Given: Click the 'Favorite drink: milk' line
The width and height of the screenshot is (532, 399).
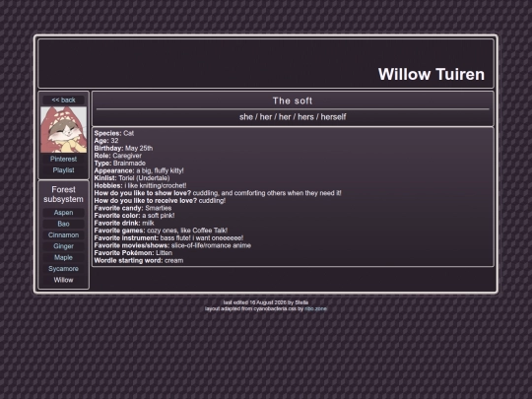Looking at the screenshot, I should tap(124, 223).
